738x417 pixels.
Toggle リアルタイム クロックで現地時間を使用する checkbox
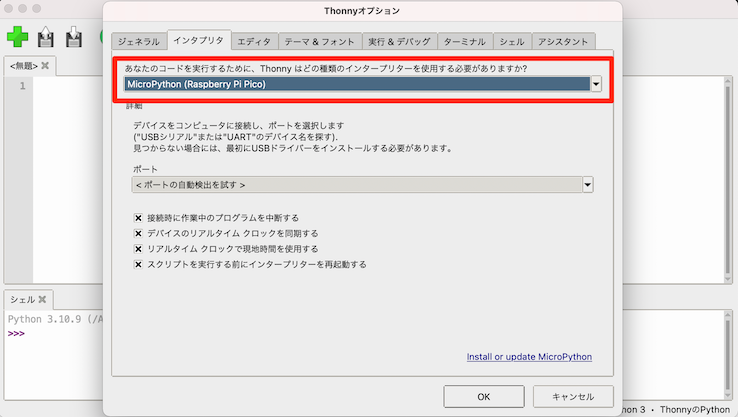pyautogui.click(x=138, y=249)
